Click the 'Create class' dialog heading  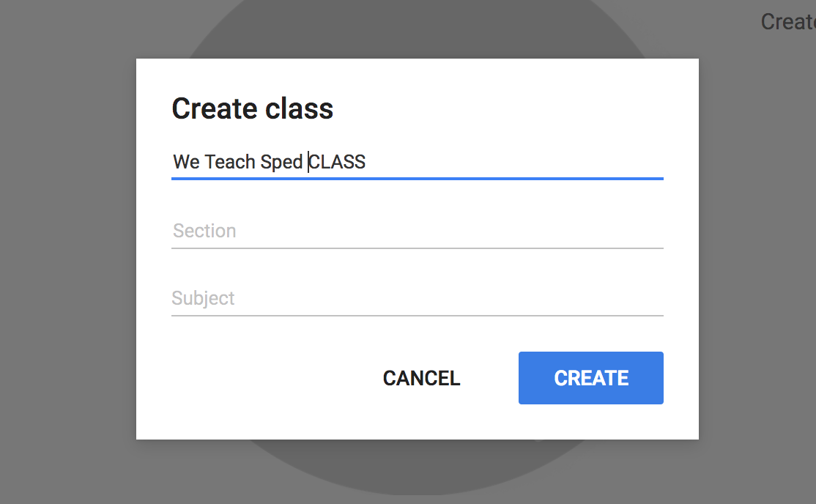pyautogui.click(x=253, y=109)
